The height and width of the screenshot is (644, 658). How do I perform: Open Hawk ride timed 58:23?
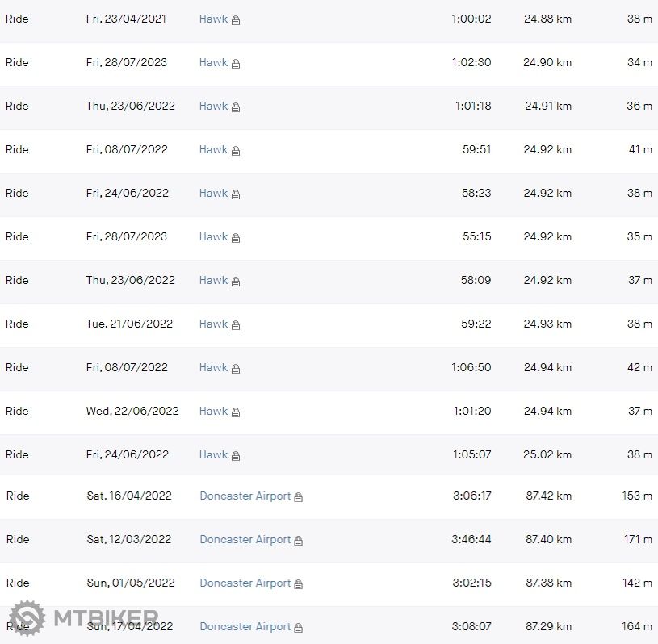[x=213, y=193]
